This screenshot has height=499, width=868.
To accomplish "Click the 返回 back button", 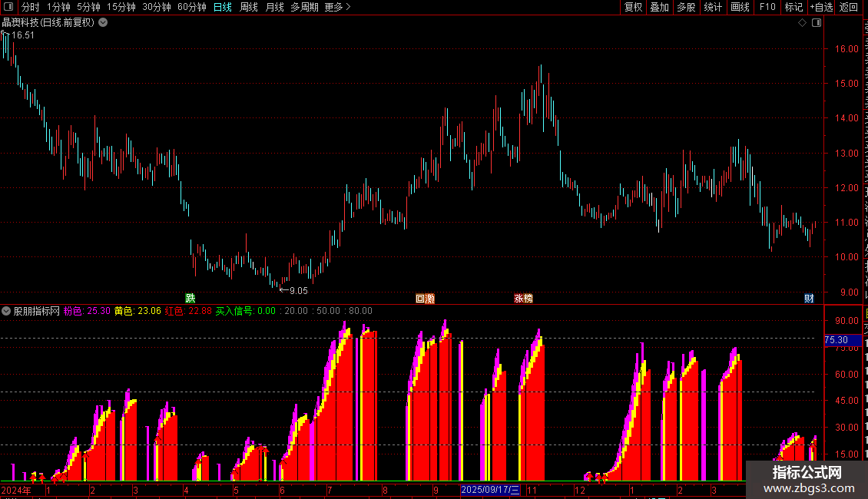I will point(849,7).
